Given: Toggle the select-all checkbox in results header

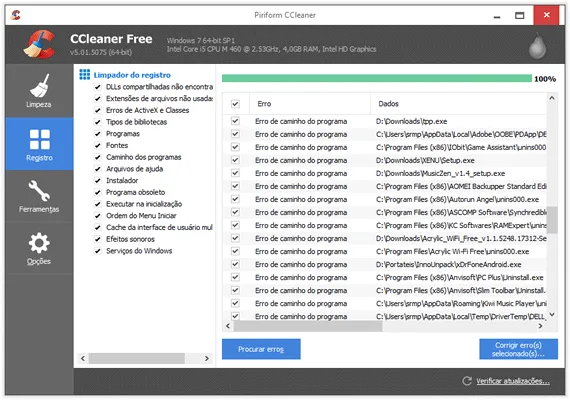Looking at the screenshot, I should pos(235,104).
